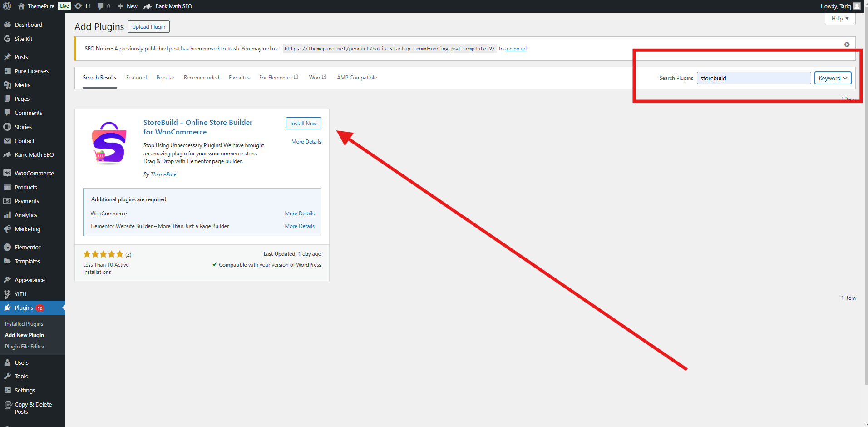Viewport: 868px width, 427px height.
Task: Switch to Favorites plugins tab
Action: tap(239, 78)
